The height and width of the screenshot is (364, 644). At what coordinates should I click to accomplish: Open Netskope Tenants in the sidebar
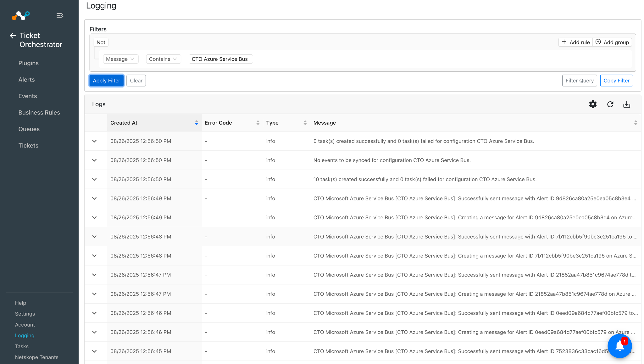[36, 357]
